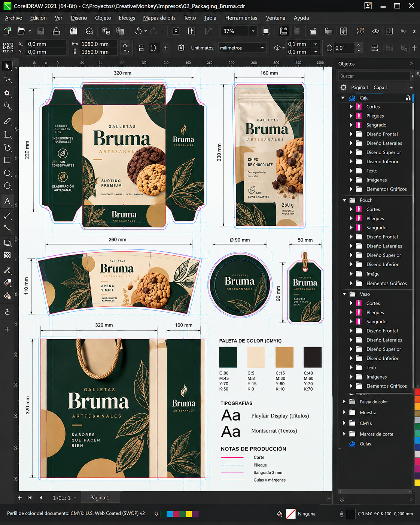Viewport: 420px width, 525px height.
Task: Click the rotation angle 0,0° field
Action: click(x=344, y=48)
